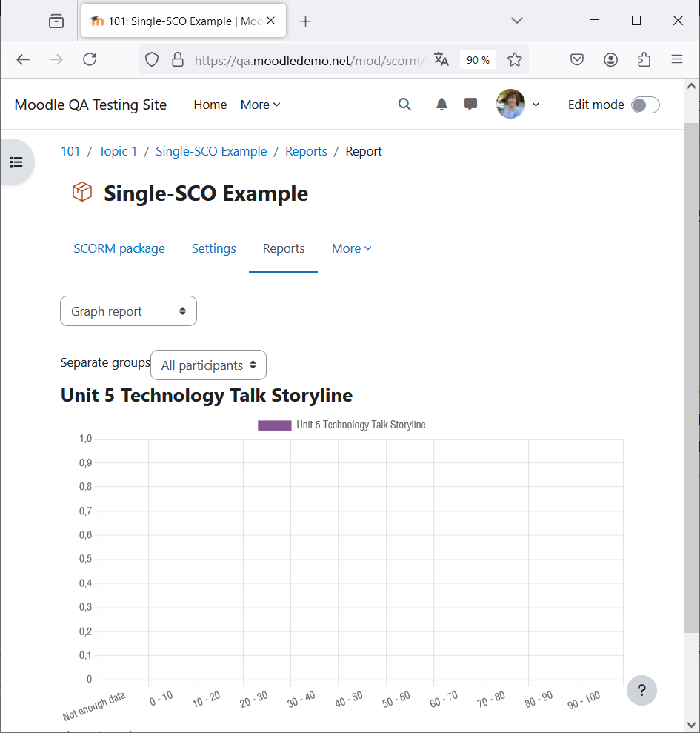
Task: Maximize the browser window
Action: tap(636, 20)
